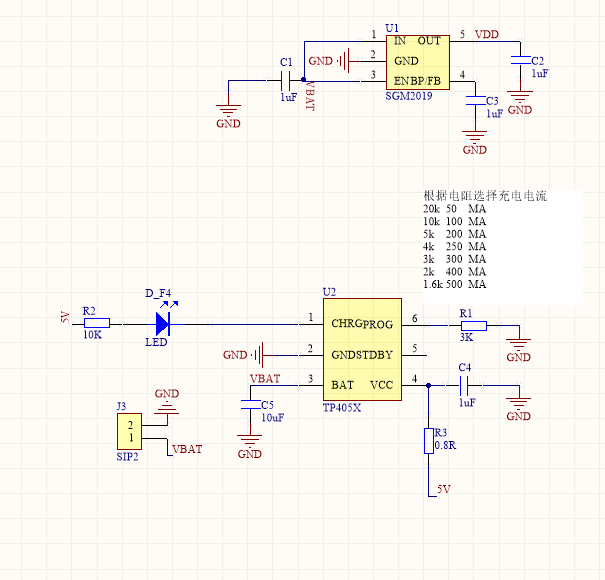
Task: Click the note row 3k 300 MA
Action: coord(455,259)
